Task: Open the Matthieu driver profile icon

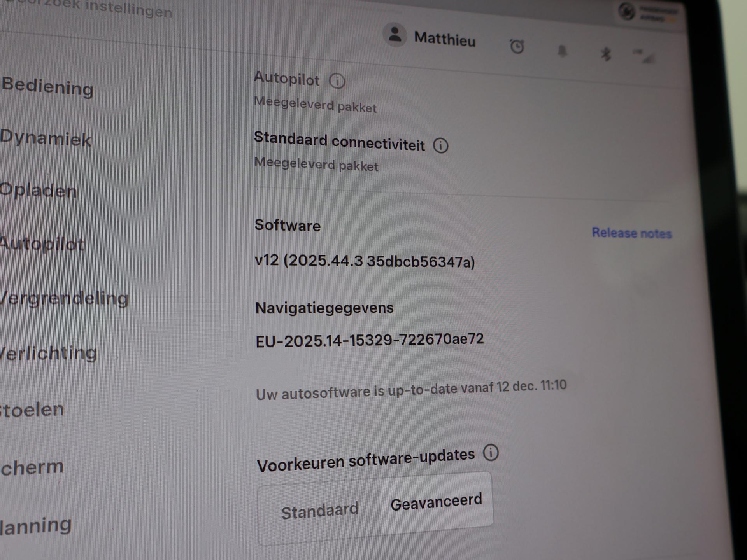Action: [395, 34]
